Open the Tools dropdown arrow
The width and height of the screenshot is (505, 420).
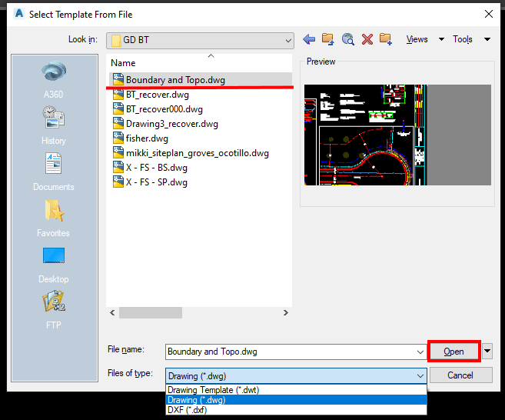[487, 39]
